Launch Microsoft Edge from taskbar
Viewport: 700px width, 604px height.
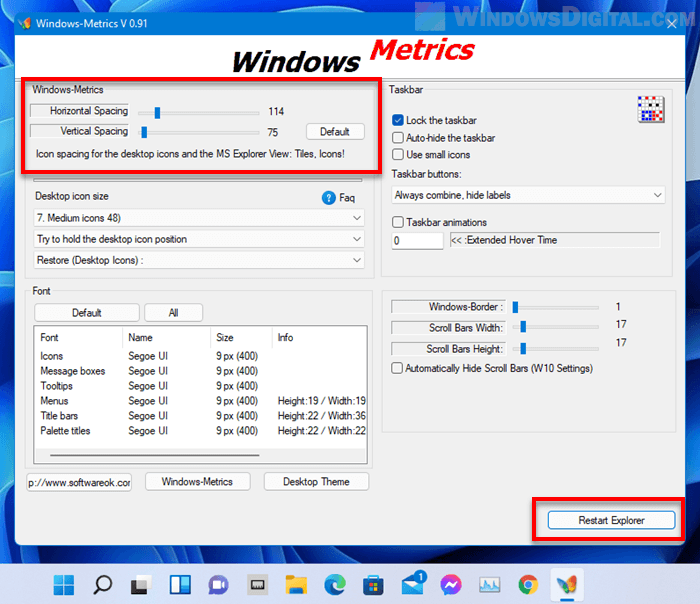point(335,584)
